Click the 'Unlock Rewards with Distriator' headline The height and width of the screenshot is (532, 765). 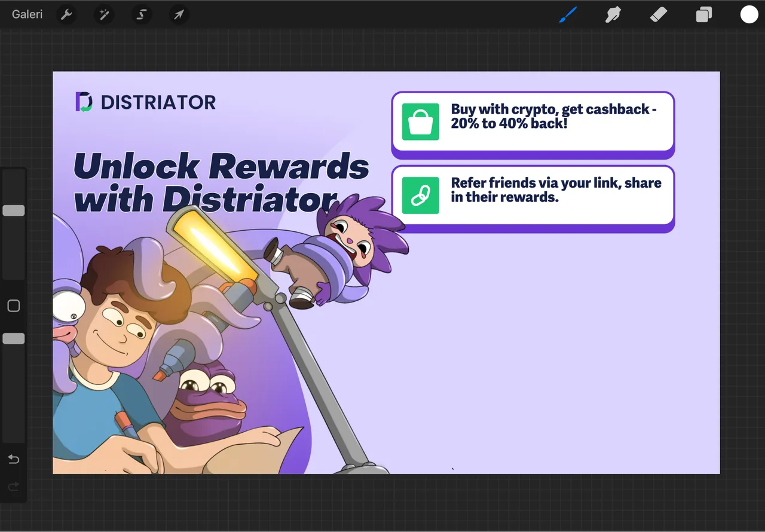point(221,182)
